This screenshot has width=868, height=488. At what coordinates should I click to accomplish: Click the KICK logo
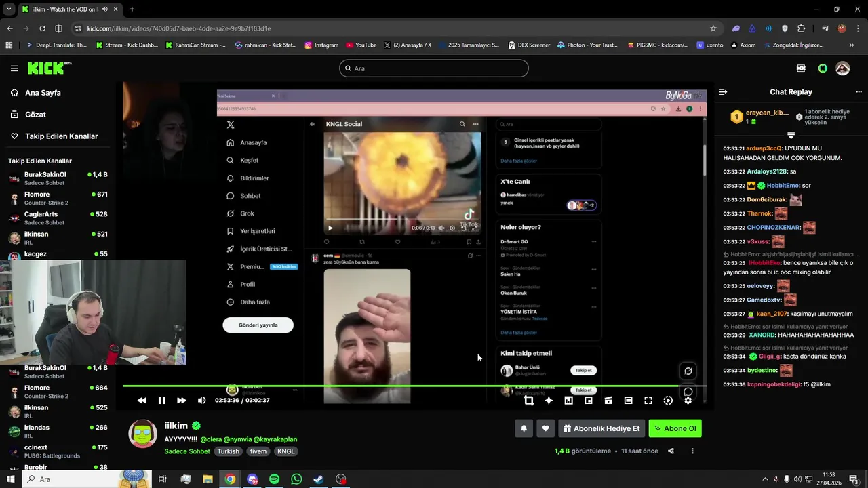50,68
